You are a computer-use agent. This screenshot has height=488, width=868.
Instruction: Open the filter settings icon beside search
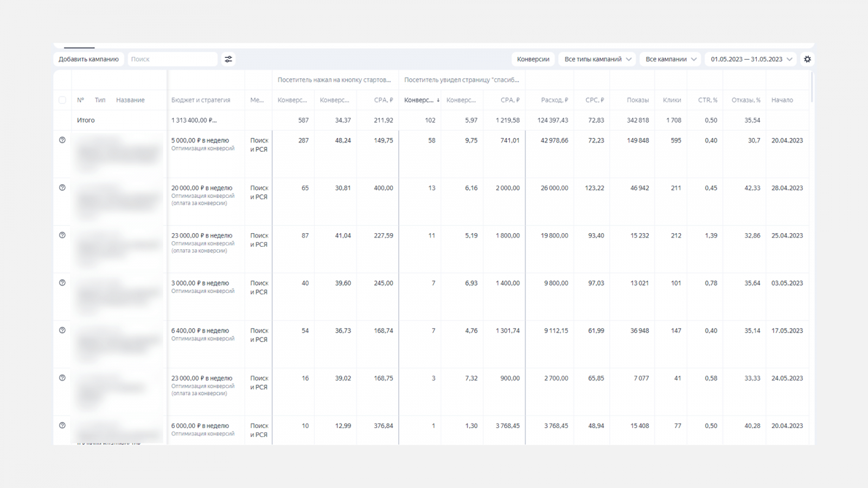point(228,59)
